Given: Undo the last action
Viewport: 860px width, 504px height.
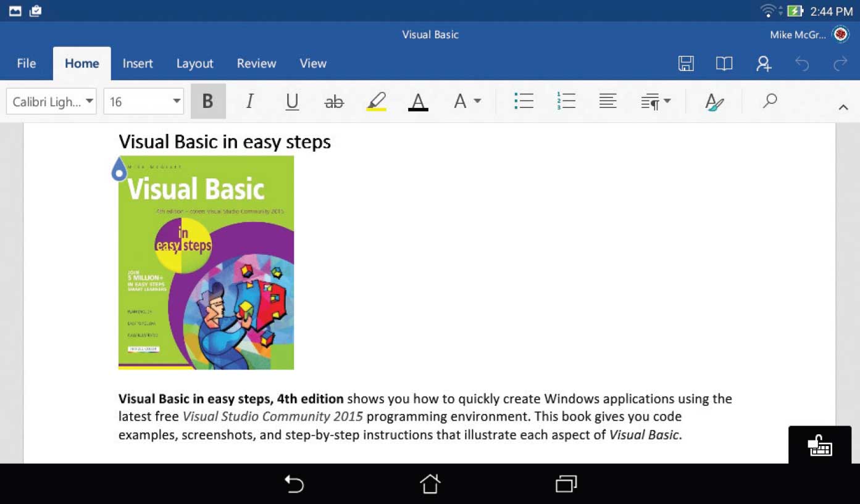Looking at the screenshot, I should tap(801, 63).
